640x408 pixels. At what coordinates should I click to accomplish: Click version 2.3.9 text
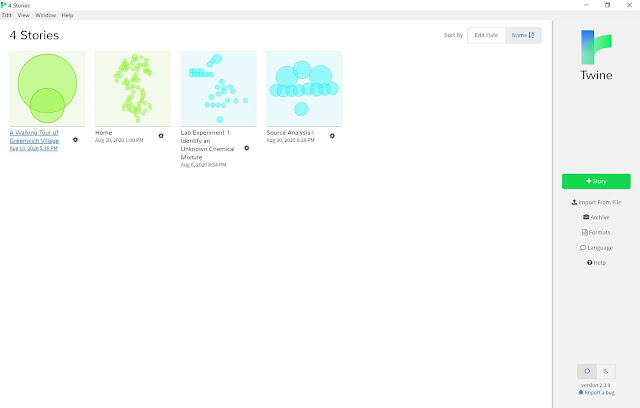point(596,385)
